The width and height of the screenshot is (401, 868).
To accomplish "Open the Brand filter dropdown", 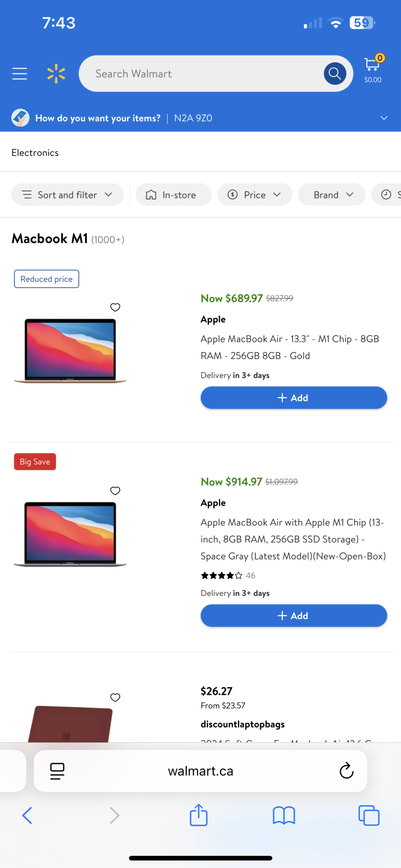I will [x=332, y=195].
